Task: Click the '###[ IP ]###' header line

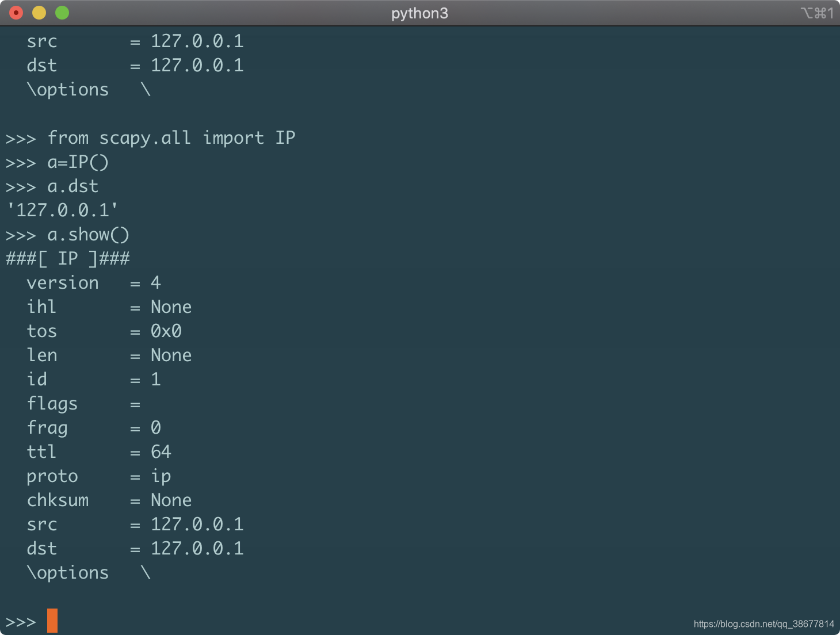Action: [x=68, y=259]
